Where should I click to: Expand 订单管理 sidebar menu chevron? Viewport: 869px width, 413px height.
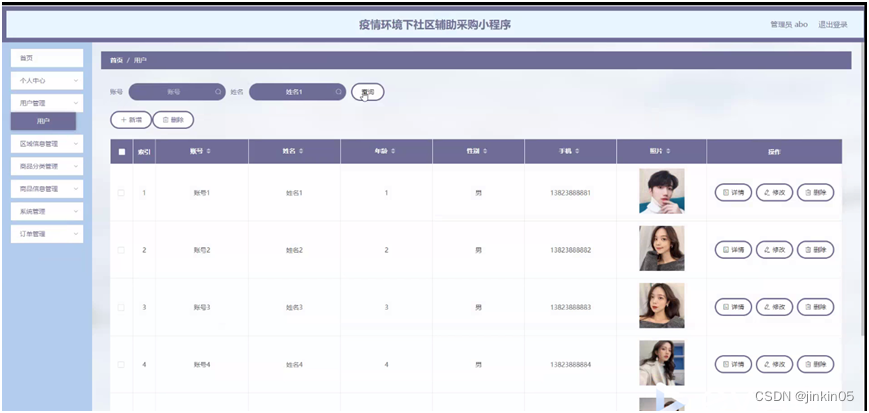(x=76, y=234)
